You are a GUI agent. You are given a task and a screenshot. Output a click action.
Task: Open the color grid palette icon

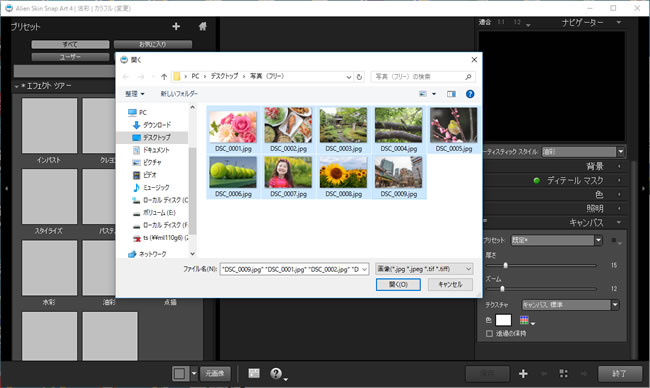point(524,320)
